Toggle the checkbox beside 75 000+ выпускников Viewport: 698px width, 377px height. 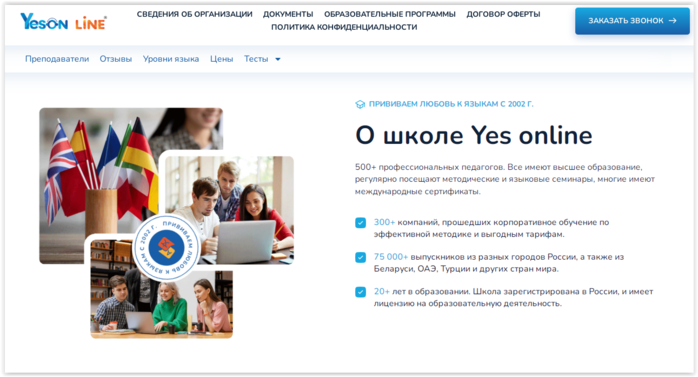pos(361,257)
